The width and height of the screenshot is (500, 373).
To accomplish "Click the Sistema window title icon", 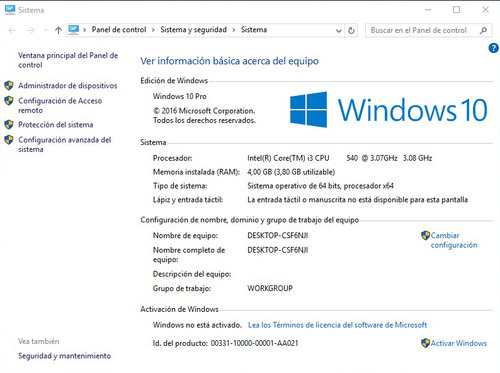I will [10, 10].
